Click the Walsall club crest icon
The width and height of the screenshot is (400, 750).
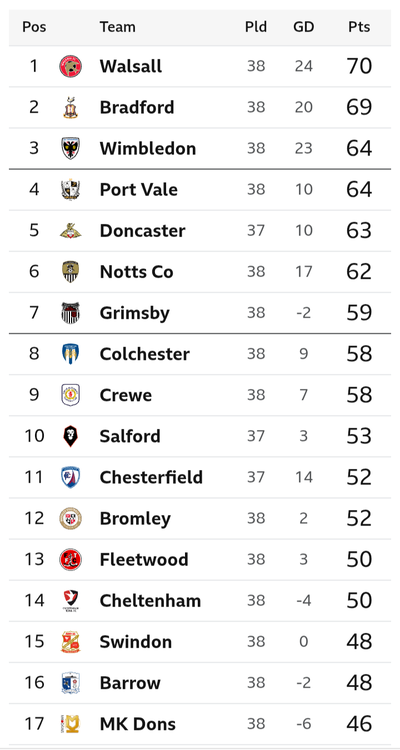(70, 66)
